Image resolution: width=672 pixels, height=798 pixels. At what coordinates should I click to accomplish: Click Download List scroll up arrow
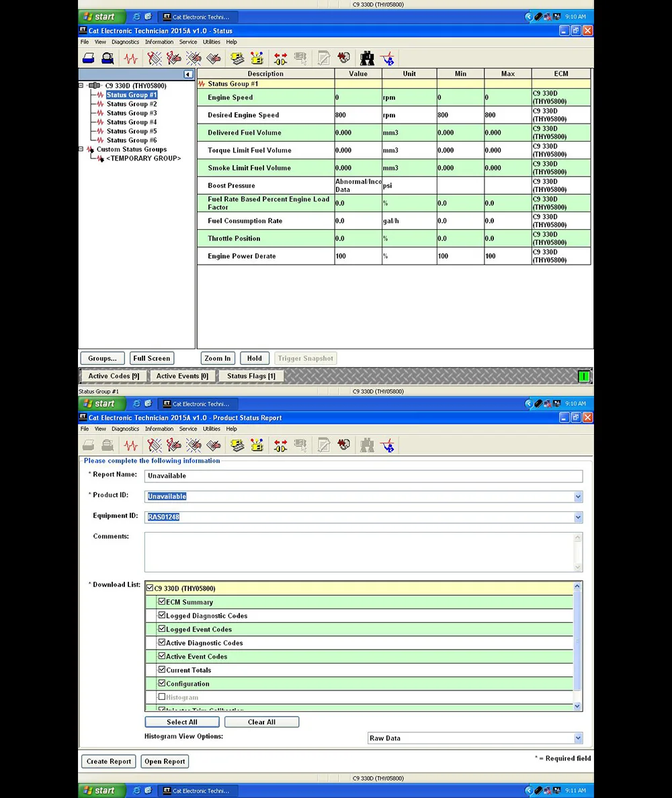[577, 586]
